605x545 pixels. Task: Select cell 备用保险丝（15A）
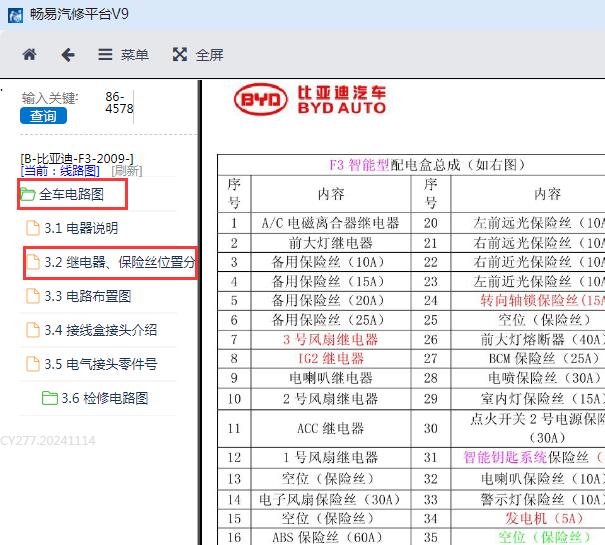coord(331,281)
